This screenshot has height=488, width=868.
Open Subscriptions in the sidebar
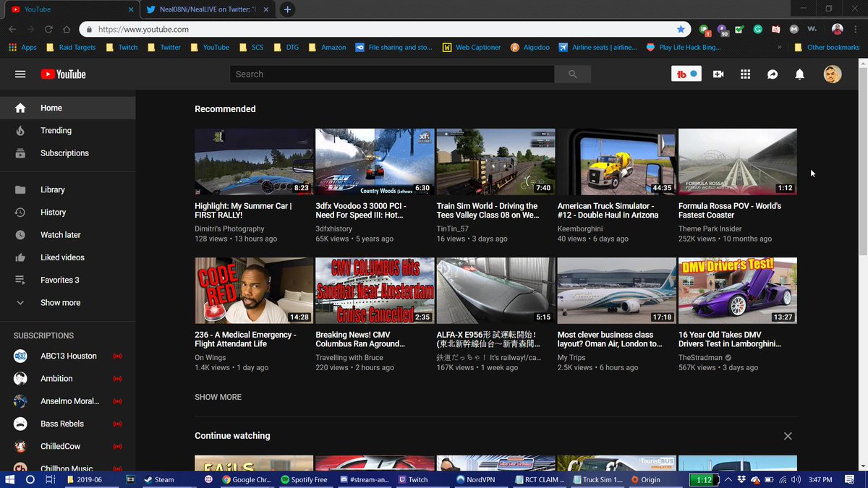click(x=67, y=153)
